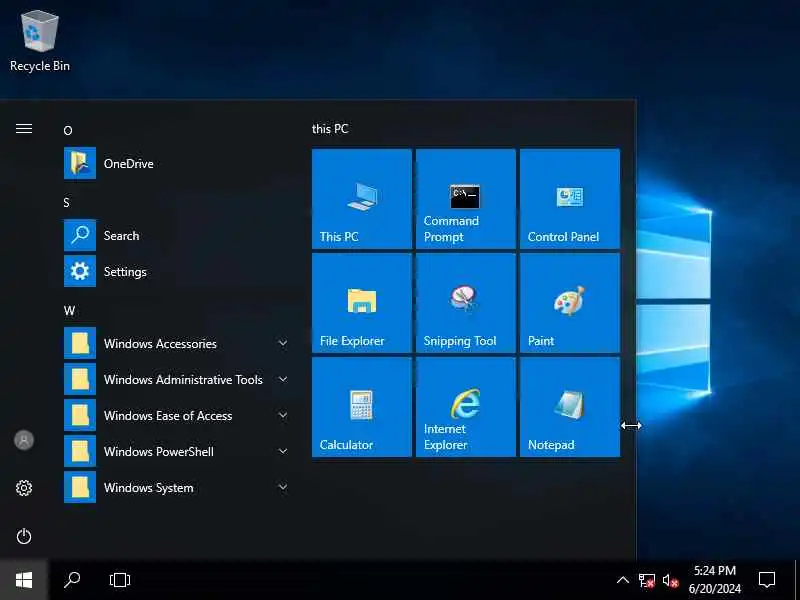Click the Windows Accessories folder icon

[x=80, y=343]
